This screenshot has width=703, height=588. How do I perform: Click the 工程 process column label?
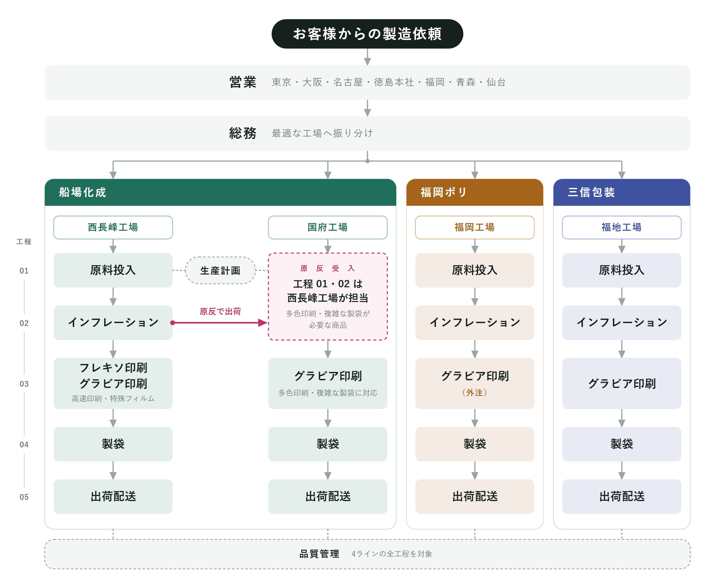click(x=24, y=242)
